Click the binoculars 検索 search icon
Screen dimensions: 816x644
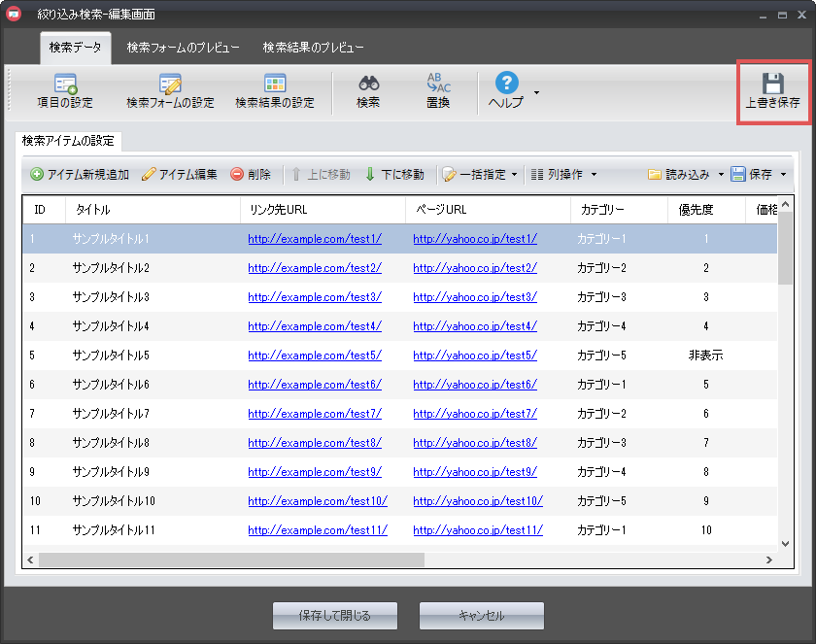[x=368, y=85]
